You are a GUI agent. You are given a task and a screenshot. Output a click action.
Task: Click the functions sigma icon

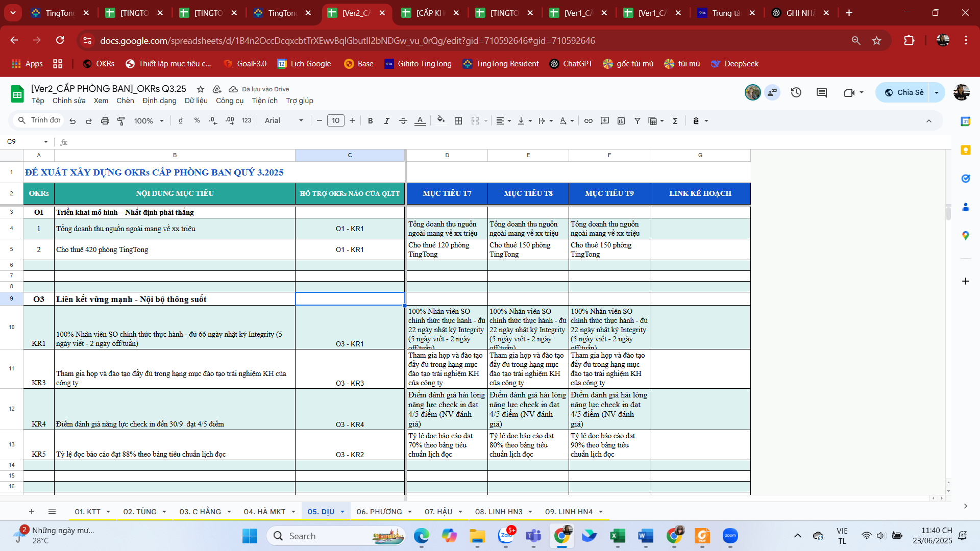coord(675,121)
